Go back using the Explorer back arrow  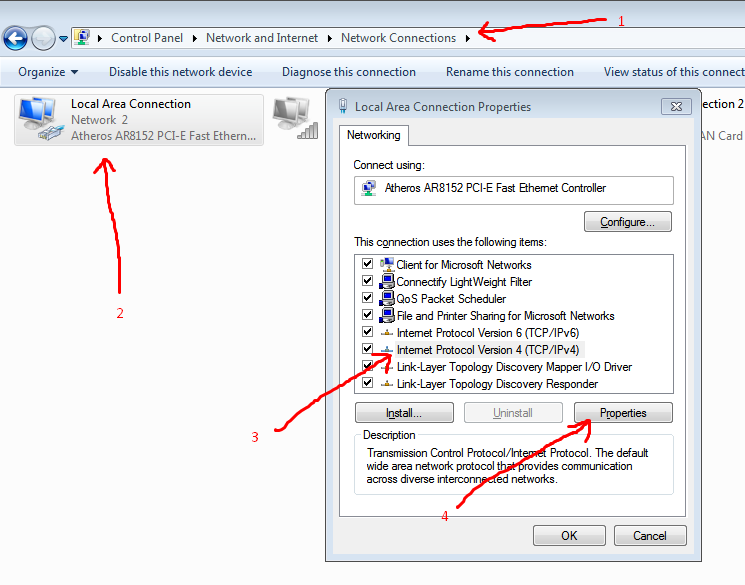click(15, 38)
